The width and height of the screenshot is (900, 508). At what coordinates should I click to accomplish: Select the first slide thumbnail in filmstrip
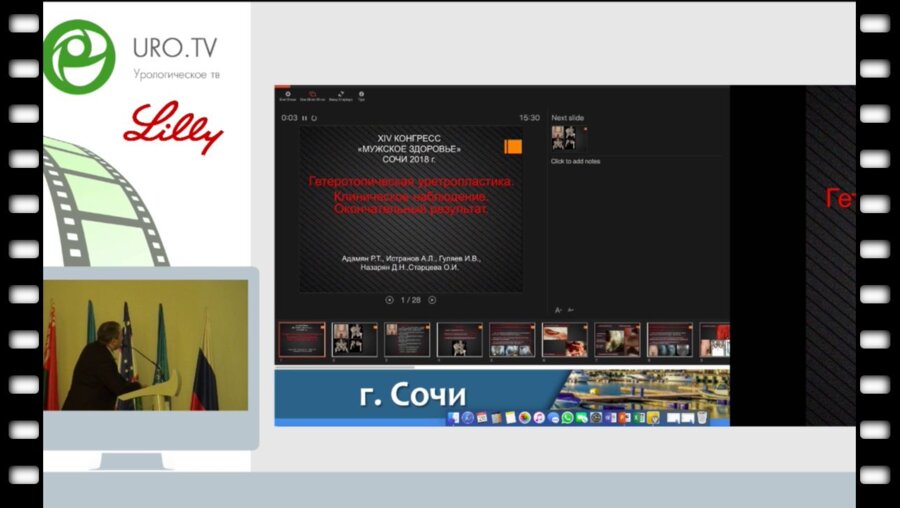(301, 340)
